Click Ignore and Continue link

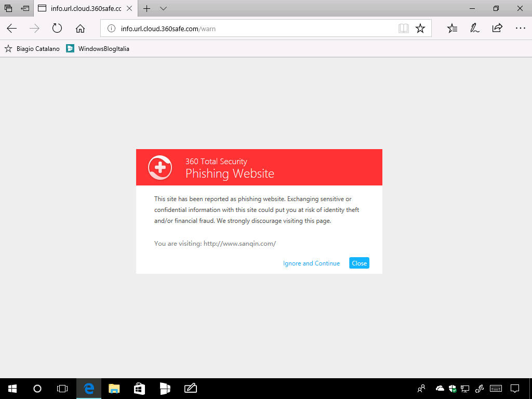[312, 263]
